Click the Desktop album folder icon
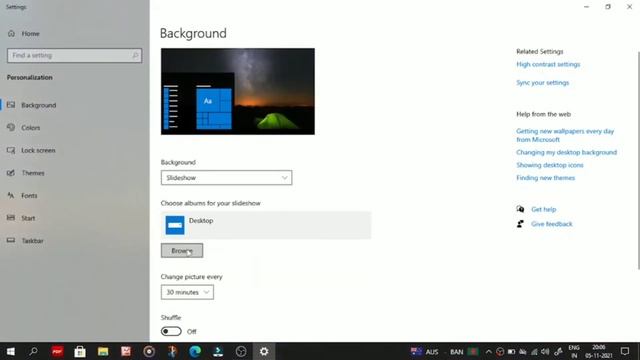Image resolution: width=640 pixels, height=360 pixels. pos(175,225)
